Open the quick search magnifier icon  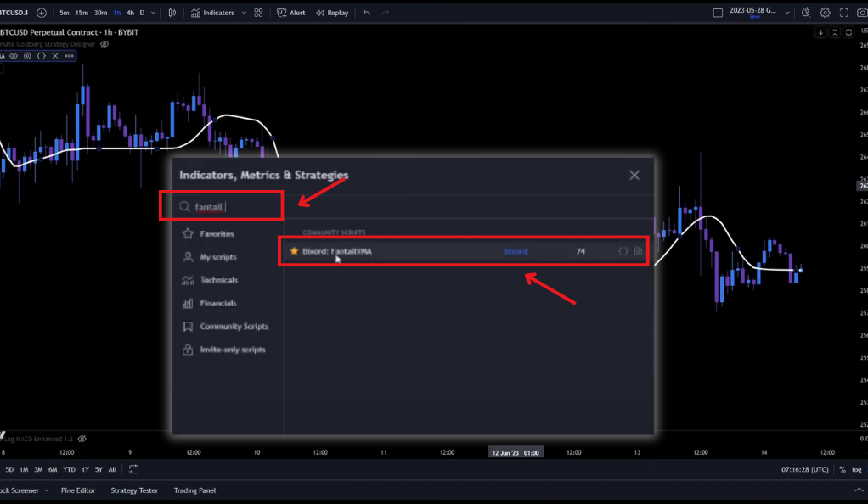pos(806,13)
